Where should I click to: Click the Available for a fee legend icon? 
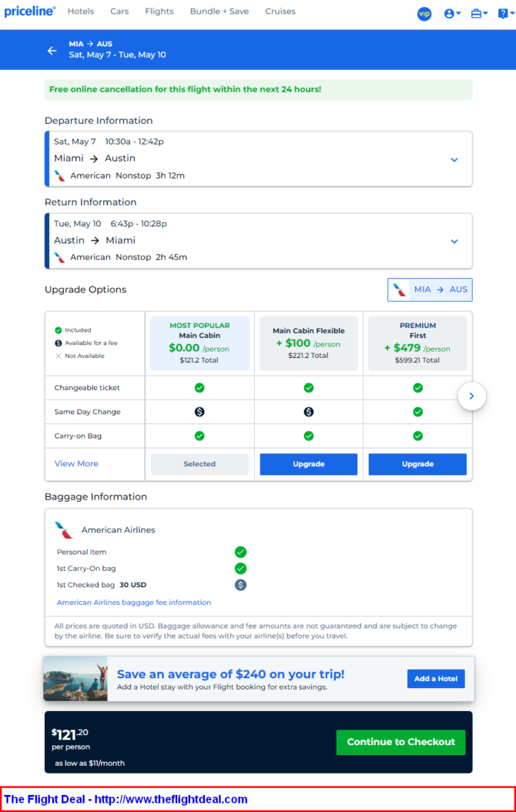click(x=58, y=343)
